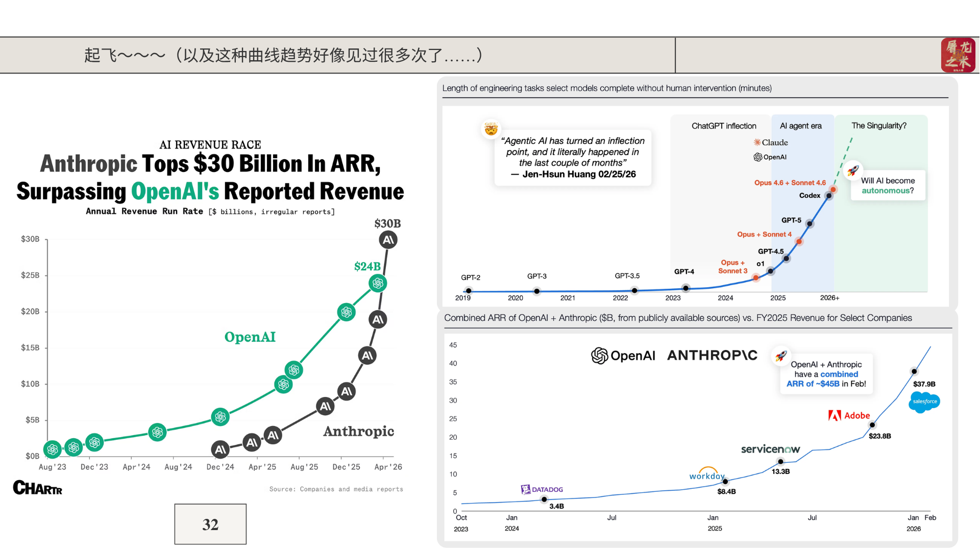This screenshot has width=980, height=551.
Task: Click the Salesforce cloud logo
Action: pyautogui.click(x=924, y=402)
